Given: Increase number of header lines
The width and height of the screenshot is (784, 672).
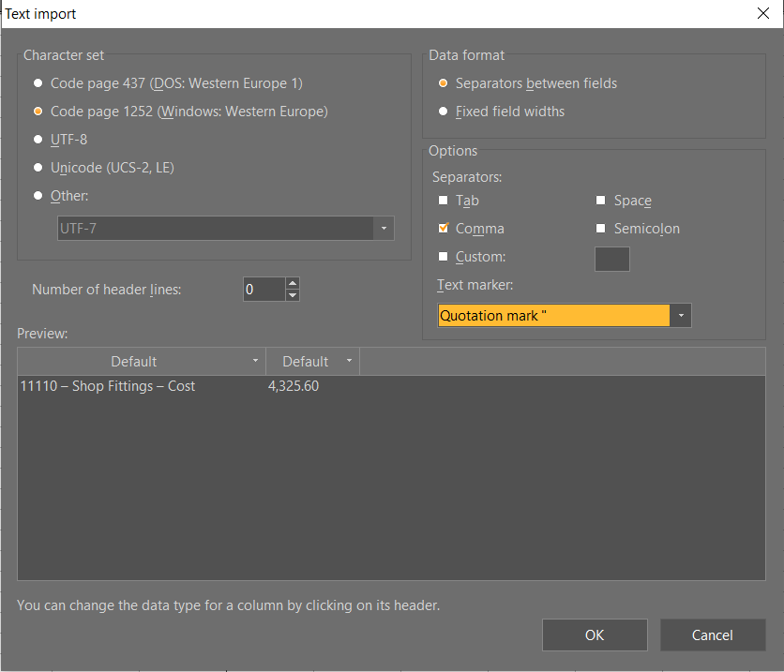Looking at the screenshot, I should point(293,284).
